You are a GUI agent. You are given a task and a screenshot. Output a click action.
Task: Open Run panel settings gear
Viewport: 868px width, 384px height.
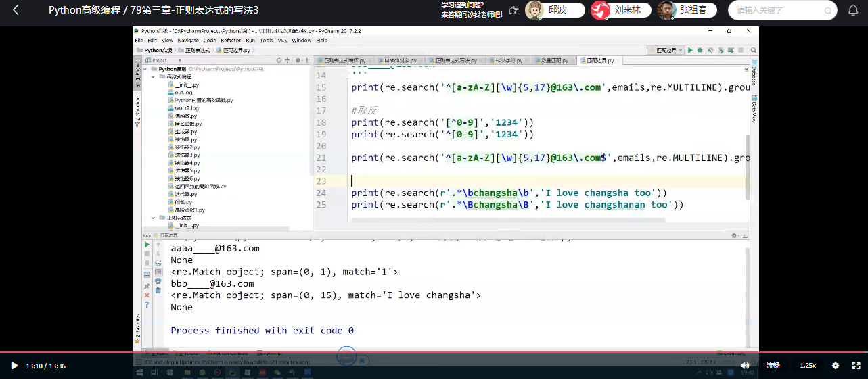[x=735, y=235]
